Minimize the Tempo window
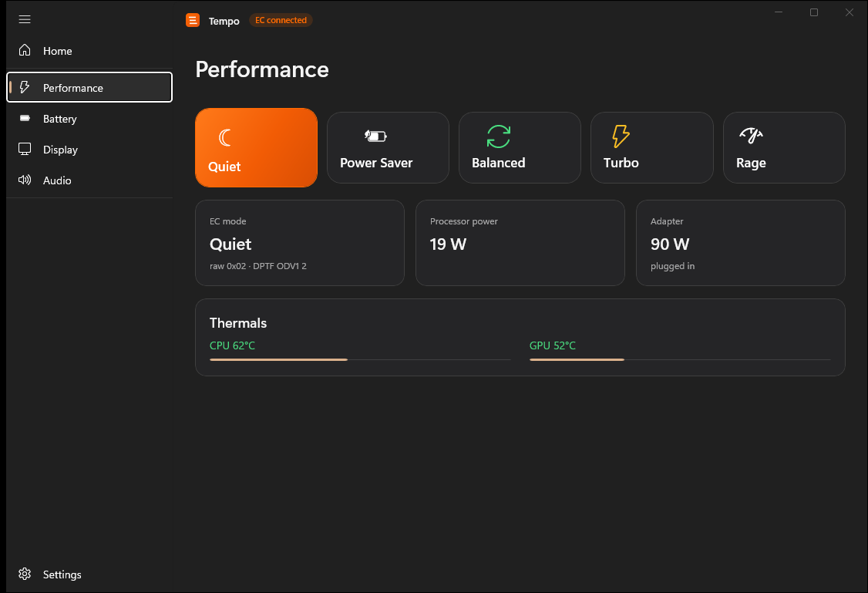 [779, 12]
